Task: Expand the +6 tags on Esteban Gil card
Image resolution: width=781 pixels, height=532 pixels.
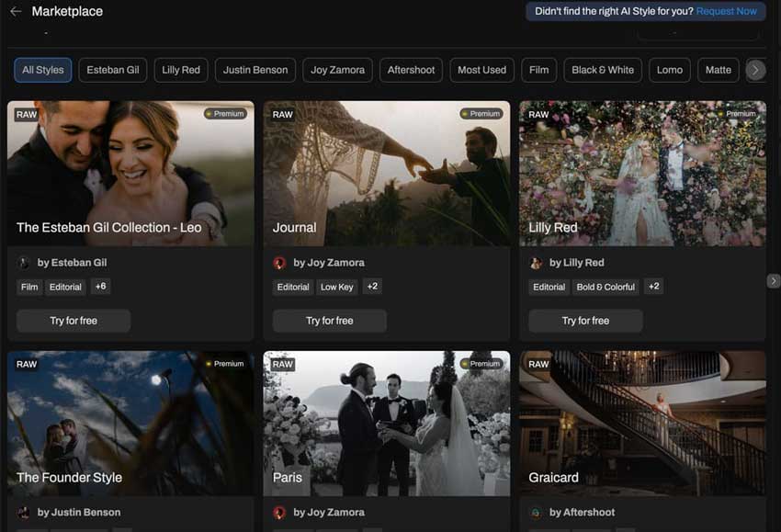Action: (100, 287)
